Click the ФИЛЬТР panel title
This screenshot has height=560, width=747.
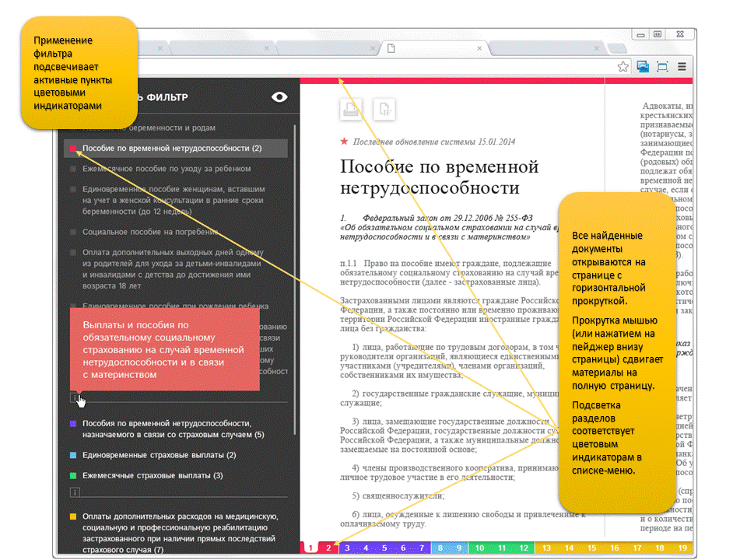click(167, 97)
